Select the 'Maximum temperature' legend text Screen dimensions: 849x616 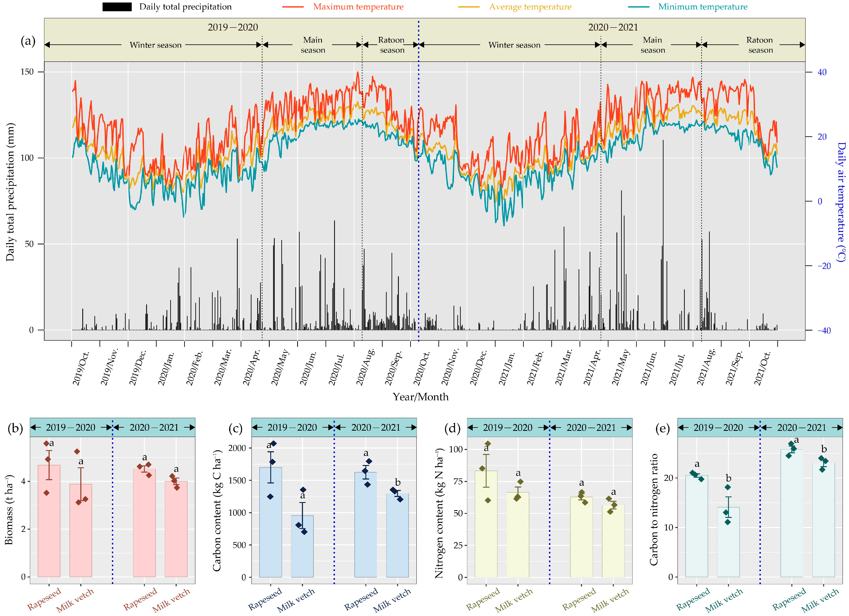pos(358,7)
